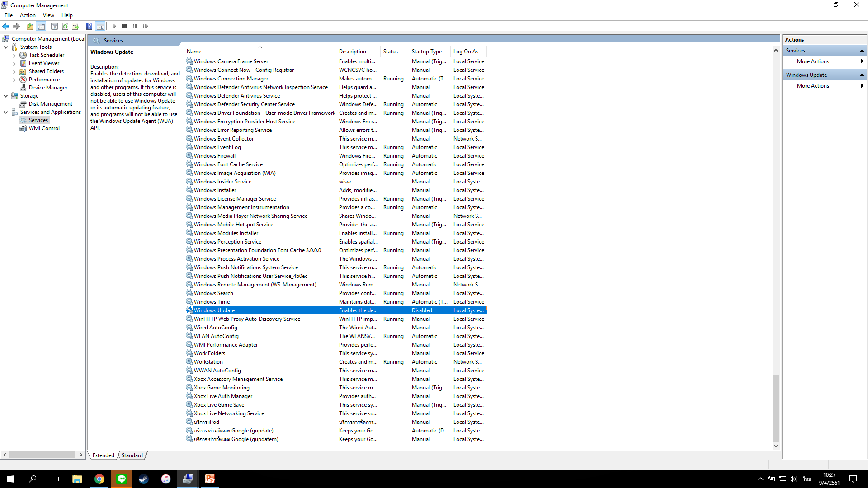Screen dimensions: 868x488
Task: Collapse Services and Applications node
Action: tap(6, 112)
